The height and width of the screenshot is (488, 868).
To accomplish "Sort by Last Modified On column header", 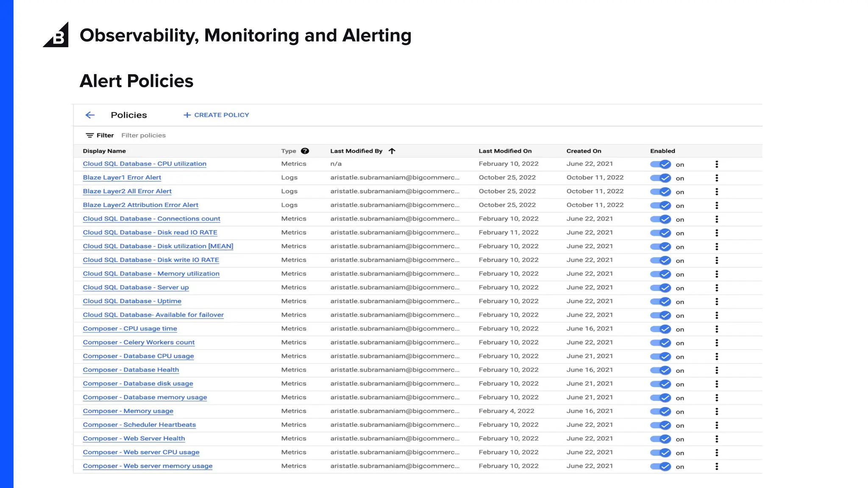I will tap(505, 151).
